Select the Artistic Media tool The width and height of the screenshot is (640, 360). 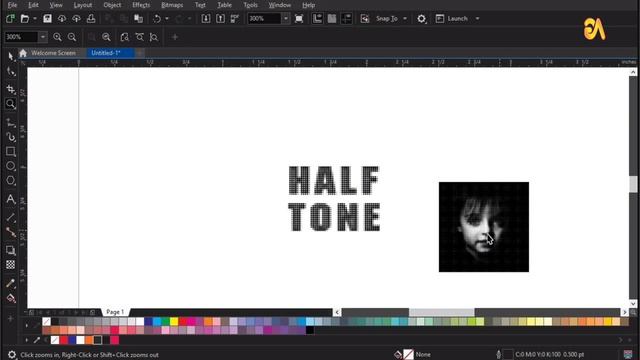[11, 137]
